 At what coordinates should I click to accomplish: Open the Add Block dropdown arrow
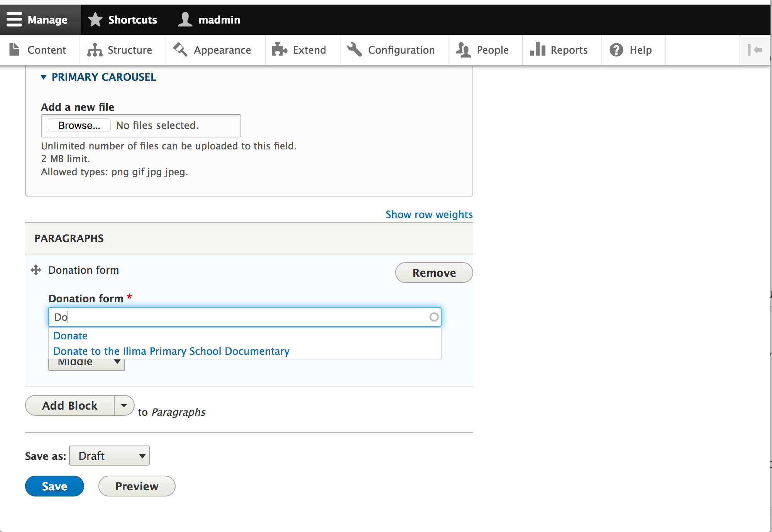(x=124, y=405)
